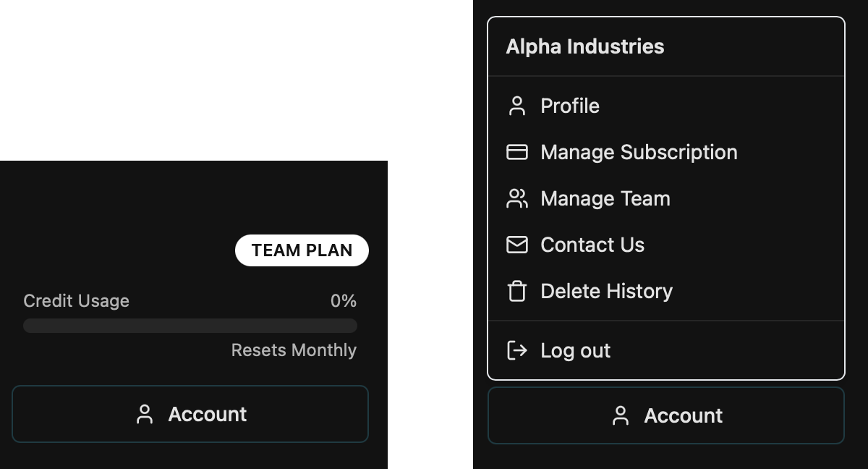Screen dimensions: 868x469
Task: Choose the Manage Team label in menu
Action: [x=605, y=198]
